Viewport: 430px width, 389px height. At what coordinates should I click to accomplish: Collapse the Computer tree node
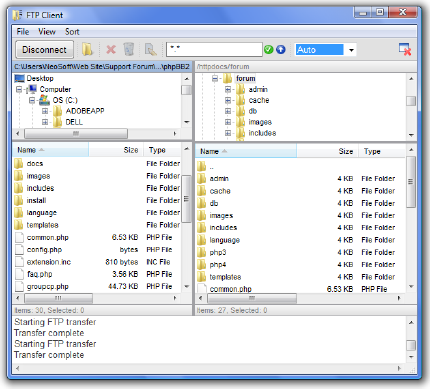tap(19, 89)
